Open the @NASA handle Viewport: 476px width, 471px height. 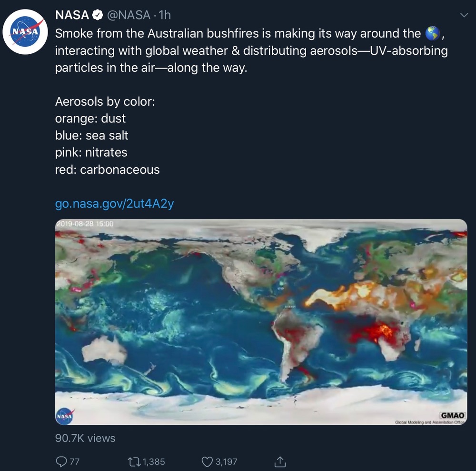coord(129,15)
